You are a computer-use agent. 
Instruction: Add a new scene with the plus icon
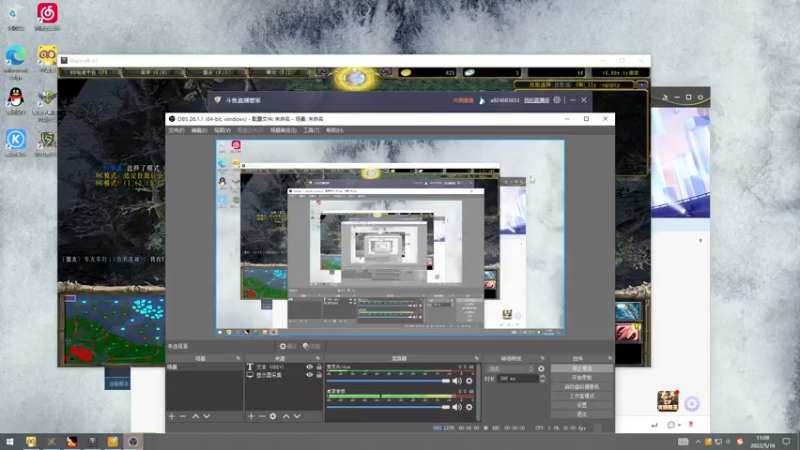pos(171,416)
